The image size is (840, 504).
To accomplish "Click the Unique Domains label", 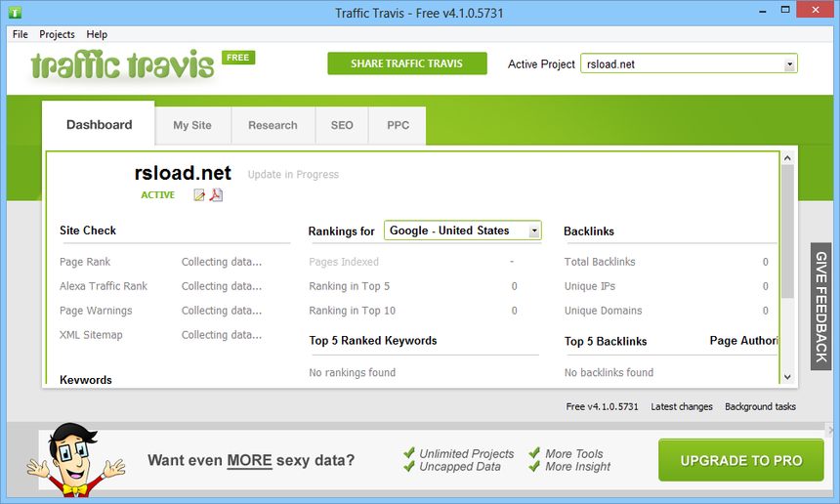I will (603, 311).
